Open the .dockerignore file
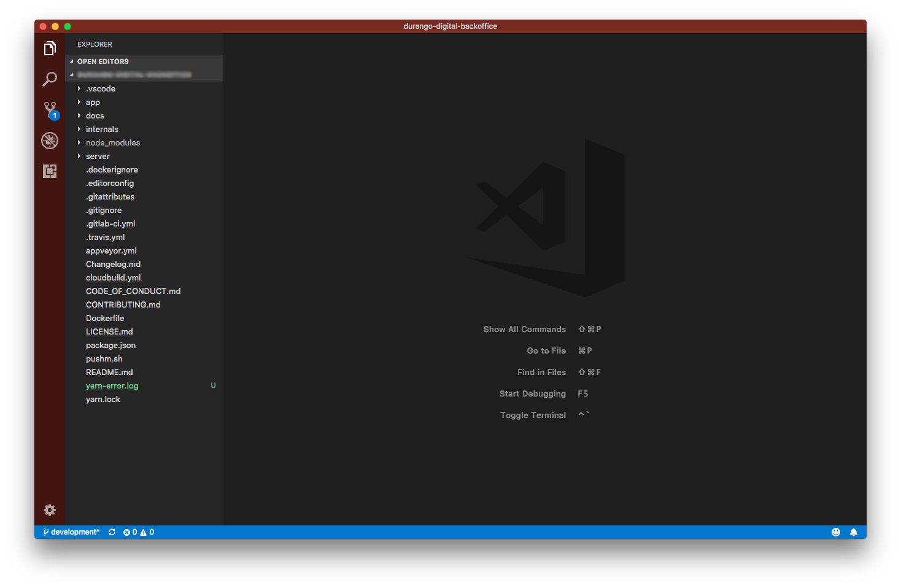 (144, 170)
